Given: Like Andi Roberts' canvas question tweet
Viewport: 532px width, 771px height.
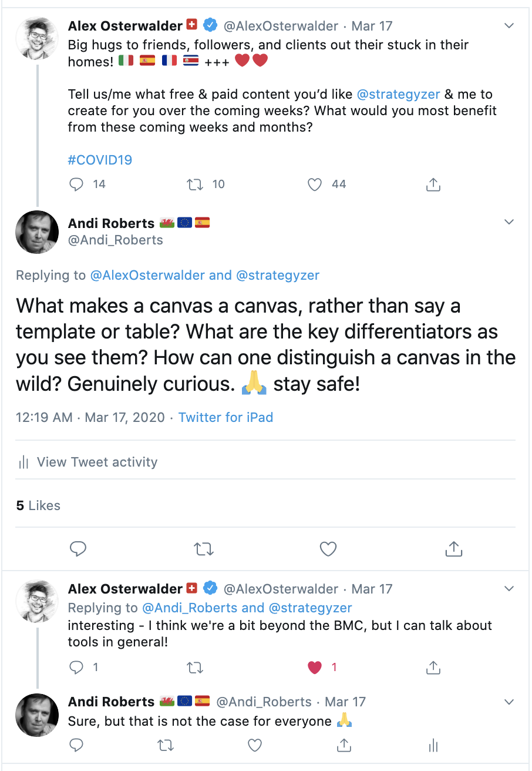Looking at the screenshot, I should [x=328, y=549].
